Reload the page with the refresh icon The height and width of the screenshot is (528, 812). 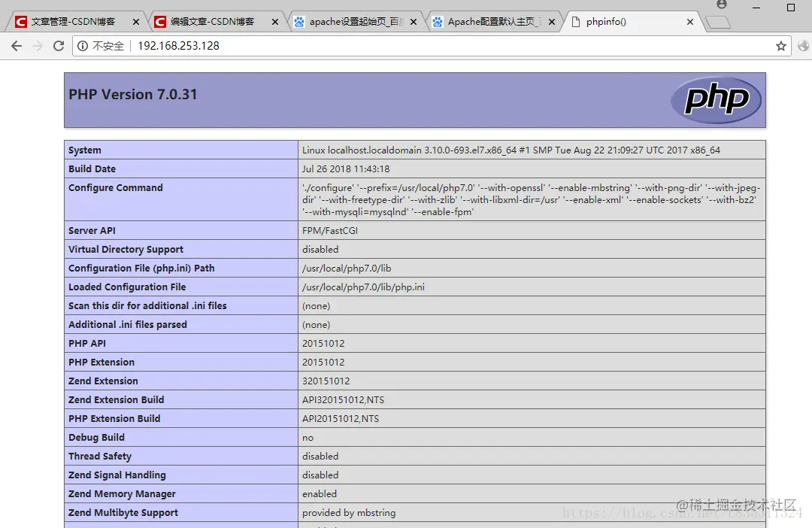59,46
